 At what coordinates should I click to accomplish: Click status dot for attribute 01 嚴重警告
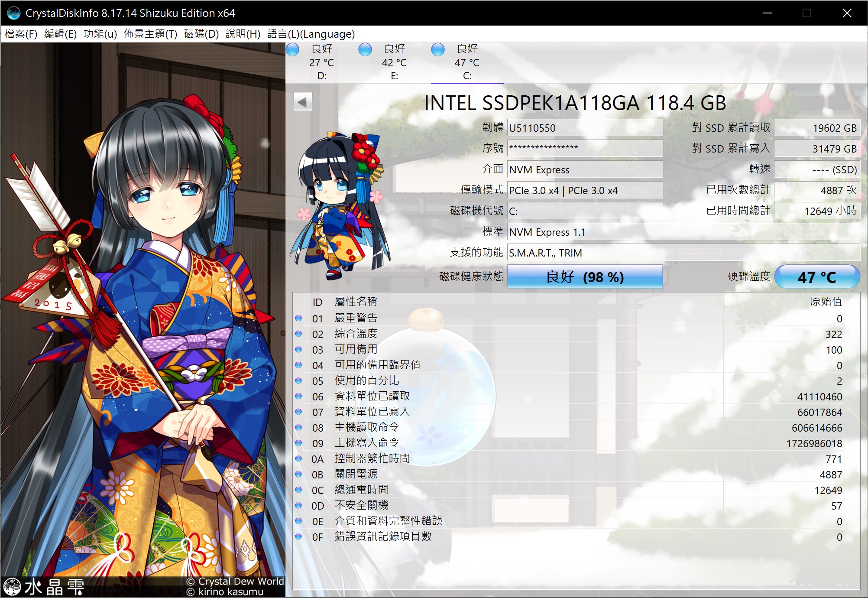click(x=298, y=318)
